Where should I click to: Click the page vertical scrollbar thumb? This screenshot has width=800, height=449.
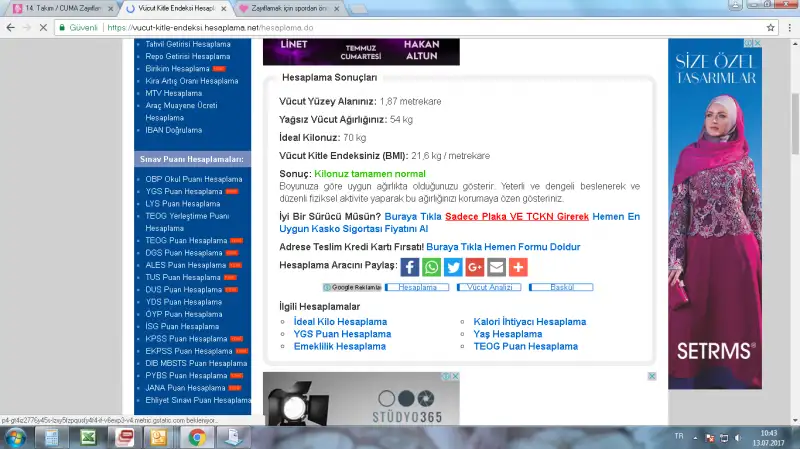795,123
